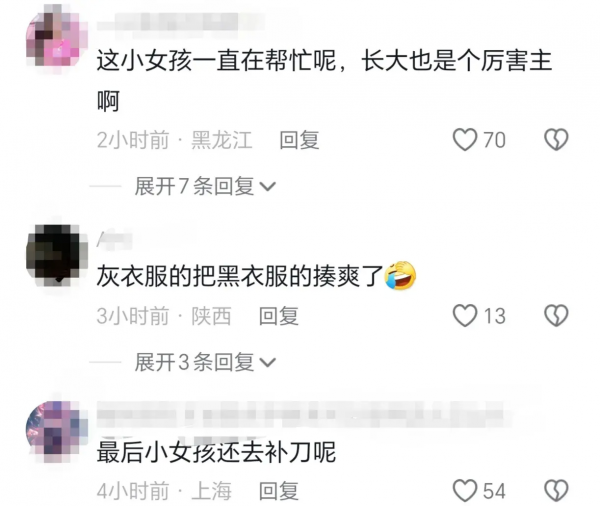Image resolution: width=600 pixels, height=506 pixels.
Task: Click the laughing-crying emoji in second comment
Action: [x=400, y=276]
